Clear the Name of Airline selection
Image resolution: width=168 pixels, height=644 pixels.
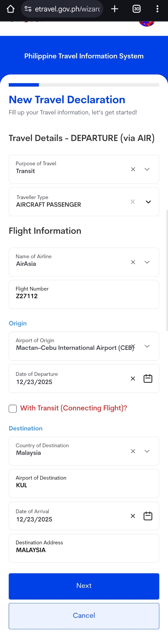[133, 262]
